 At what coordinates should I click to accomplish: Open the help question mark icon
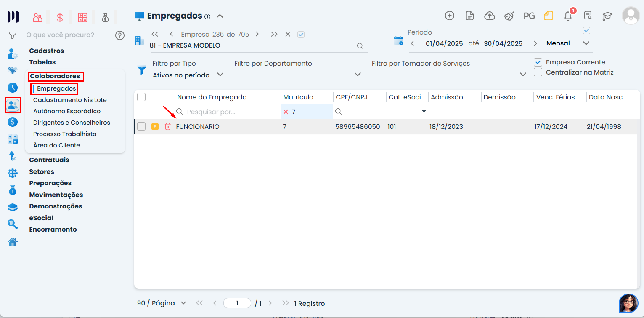120,35
